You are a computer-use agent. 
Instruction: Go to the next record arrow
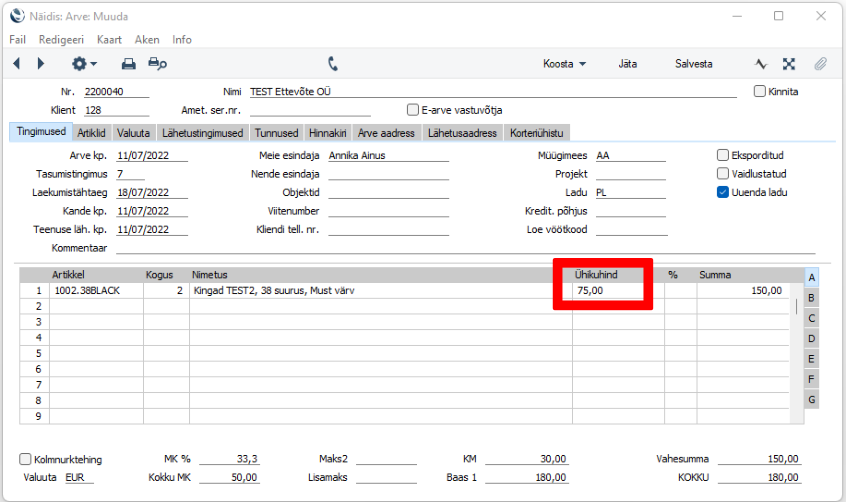click(x=40, y=64)
